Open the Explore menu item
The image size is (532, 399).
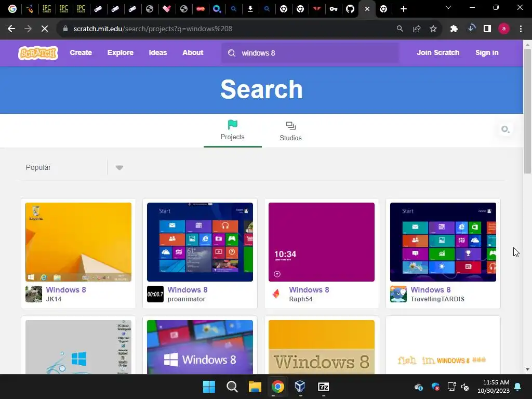tap(121, 52)
